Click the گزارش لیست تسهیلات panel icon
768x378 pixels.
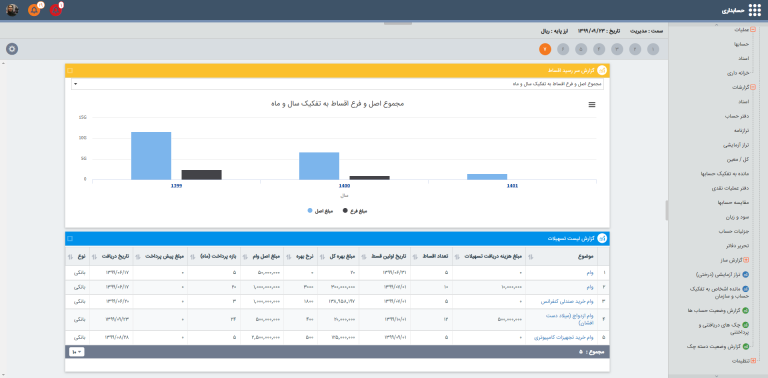point(602,238)
